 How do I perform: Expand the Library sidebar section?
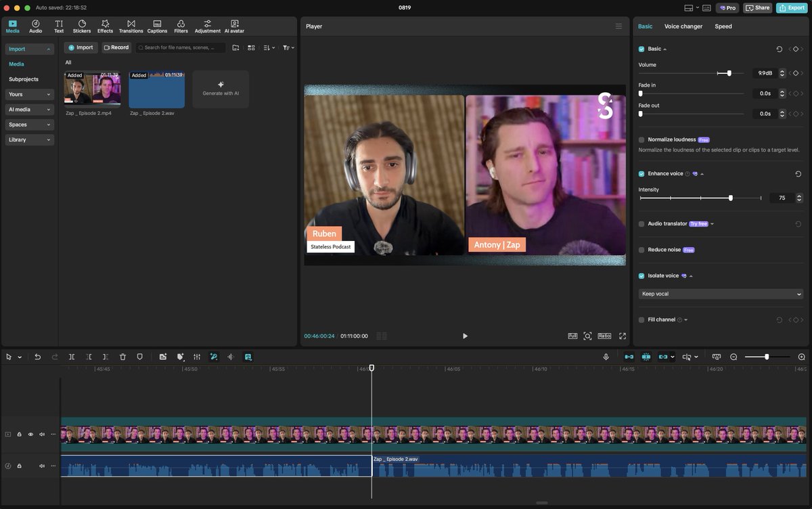click(x=29, y=140)
